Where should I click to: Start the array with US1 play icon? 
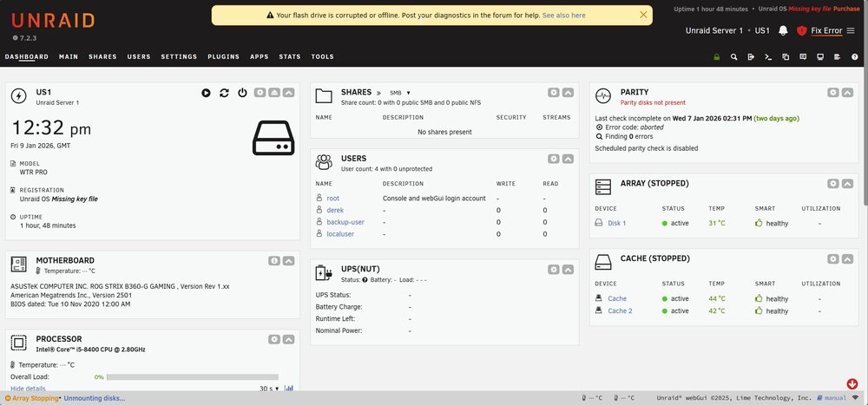(206, 93)
